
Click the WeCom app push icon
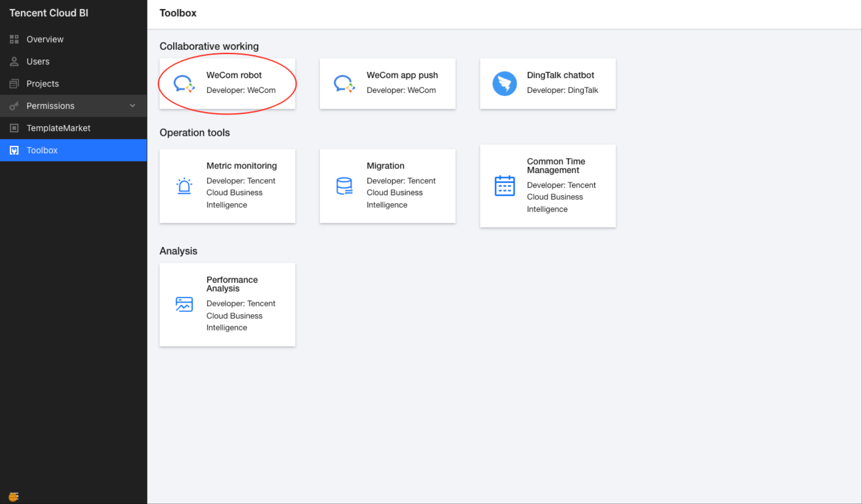click(344, 84)
